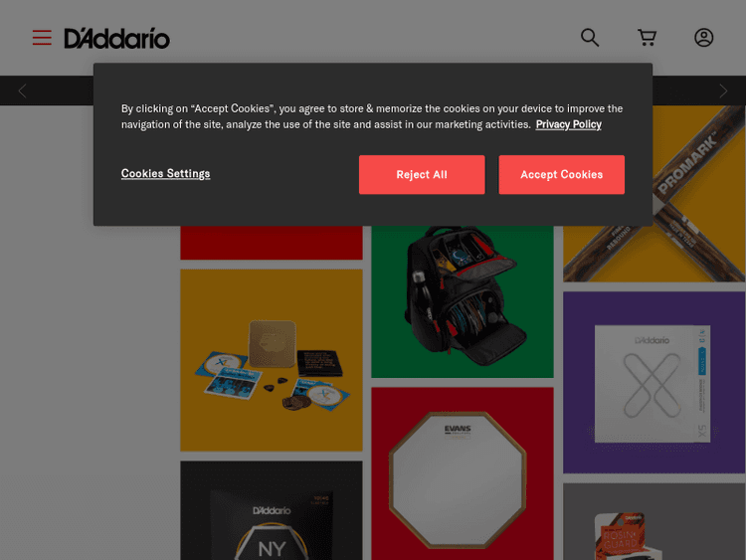Click the black announcement bar
This screenshot has height=560, width=746.
click(x=373, y=91)
